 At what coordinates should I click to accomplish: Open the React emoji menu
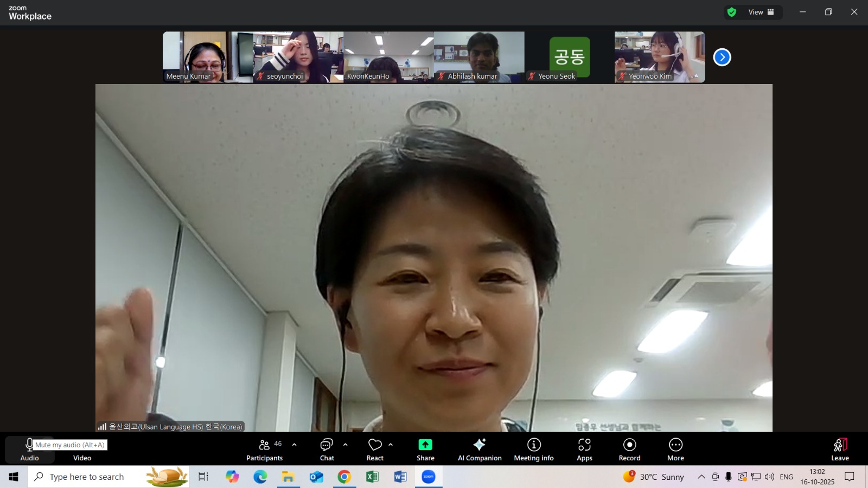375,450
